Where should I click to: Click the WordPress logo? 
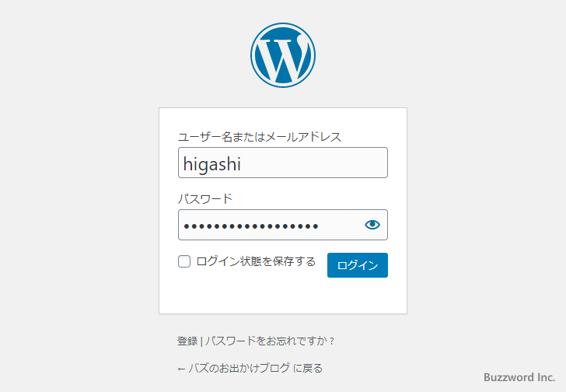(283, 54)
